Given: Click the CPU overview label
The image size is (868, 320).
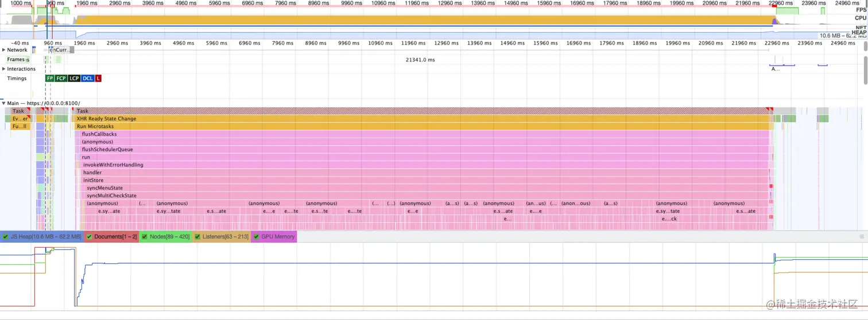Looking at the screenshot, I should click(x=861, y=18).
